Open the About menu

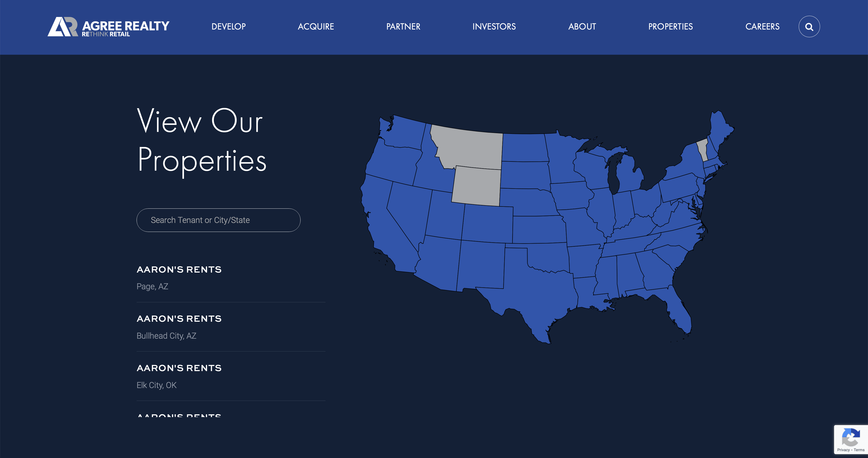pyautogui.click(x=582, y=27)
